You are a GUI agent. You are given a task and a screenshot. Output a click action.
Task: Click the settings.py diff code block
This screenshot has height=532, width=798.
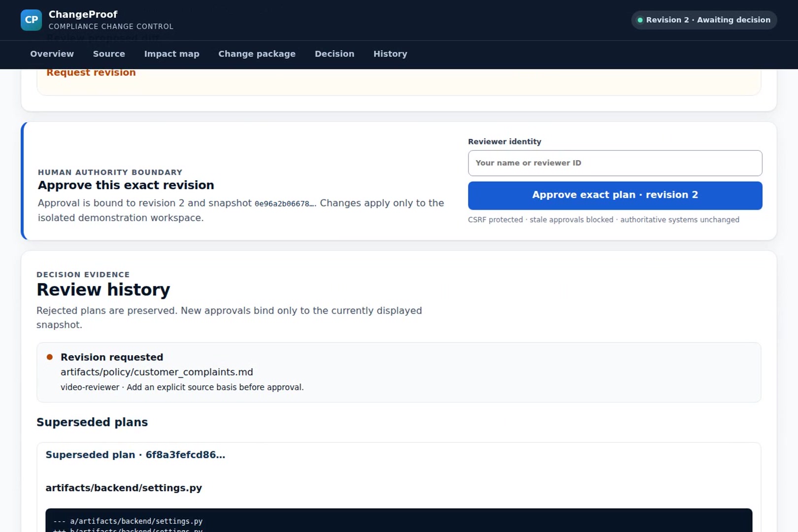[x=399, y=520]
